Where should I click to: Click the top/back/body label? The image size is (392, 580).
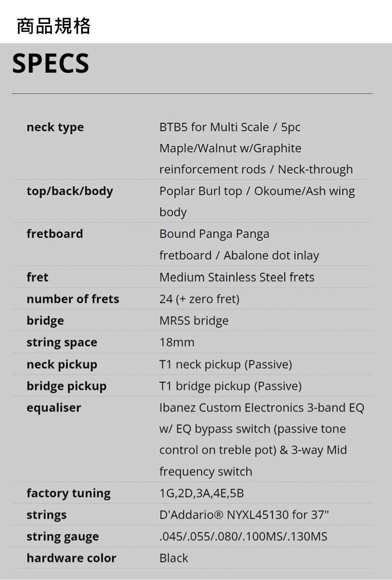pos(70,191)
